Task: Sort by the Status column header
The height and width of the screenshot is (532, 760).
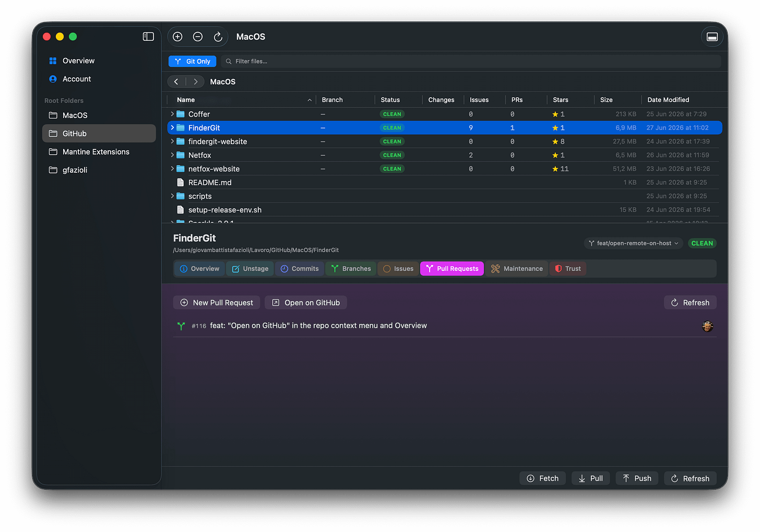Action: click(x=390, y=100)
